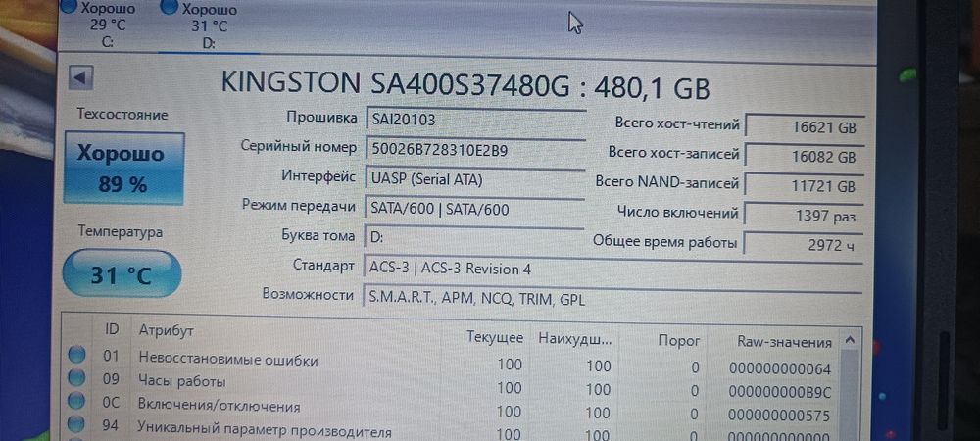
Task: Click the raw value 000000000064
Action: (x=780, y=368)
